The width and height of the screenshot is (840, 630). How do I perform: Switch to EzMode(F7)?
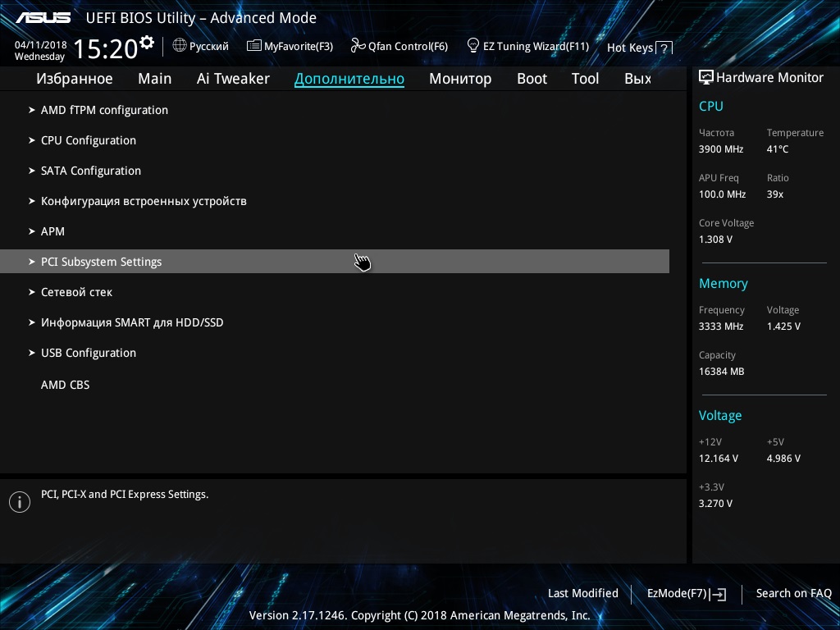click(x=687, y=594)
